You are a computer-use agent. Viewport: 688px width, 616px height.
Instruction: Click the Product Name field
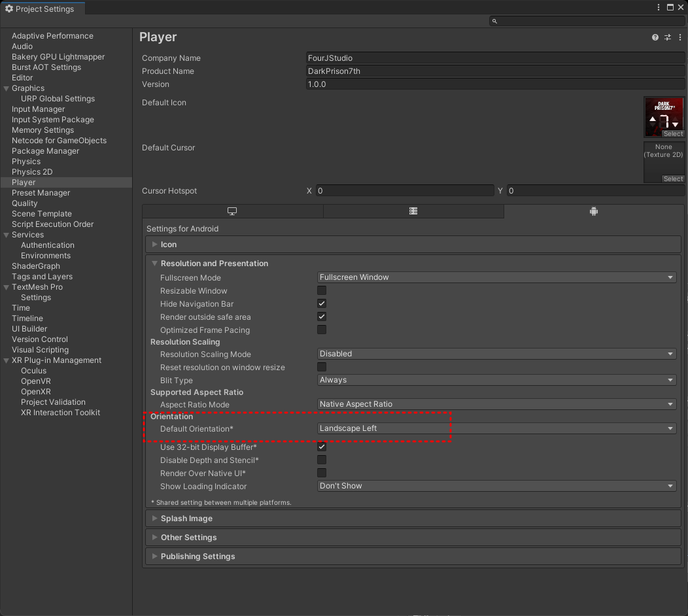point(495,71)
